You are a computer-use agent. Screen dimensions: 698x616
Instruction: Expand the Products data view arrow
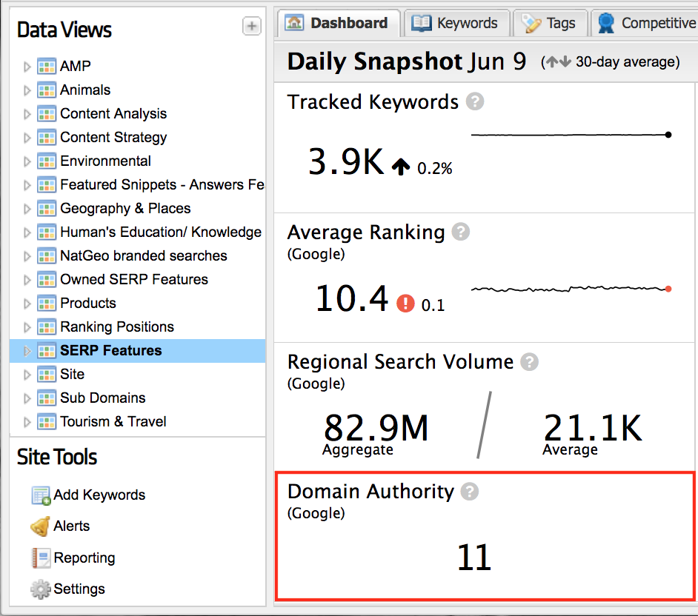point(27,304)
